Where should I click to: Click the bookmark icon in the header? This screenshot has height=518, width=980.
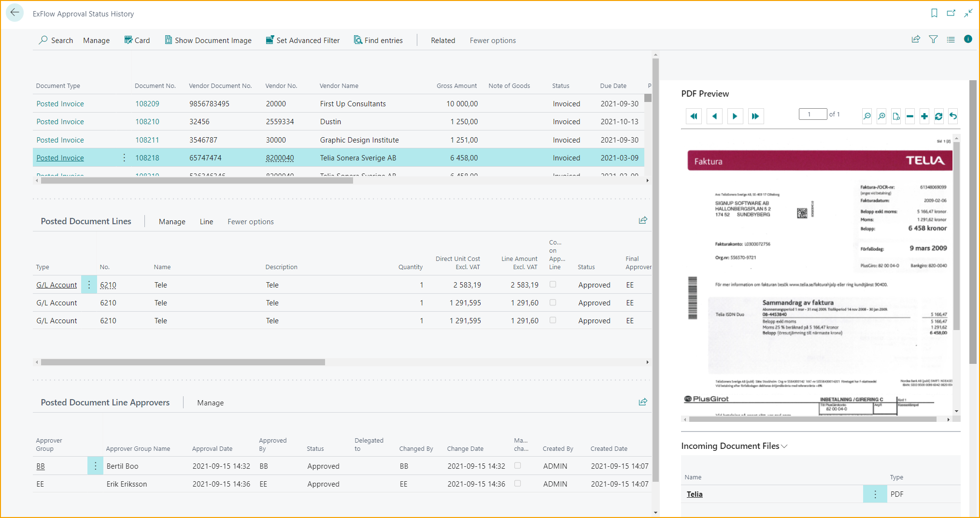934,14
